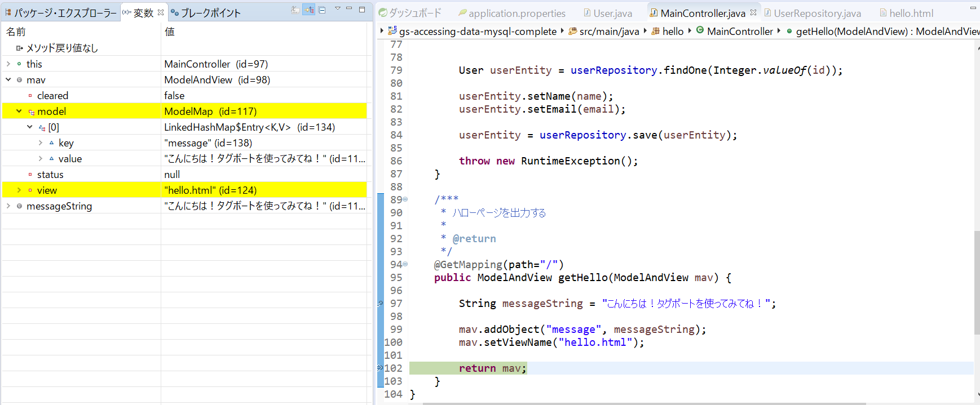Select the 'status' variable row

click(x=50, y=175)
